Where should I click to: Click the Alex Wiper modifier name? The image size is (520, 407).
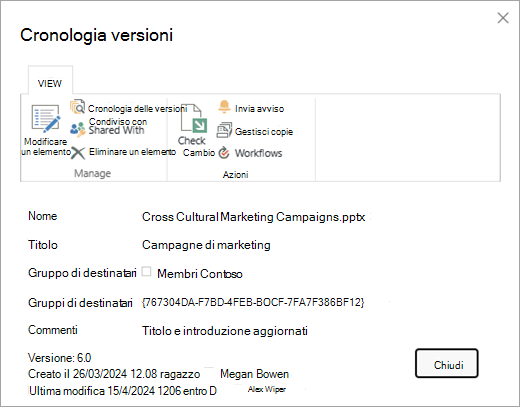pyautogui.click(x=267, y=389)
